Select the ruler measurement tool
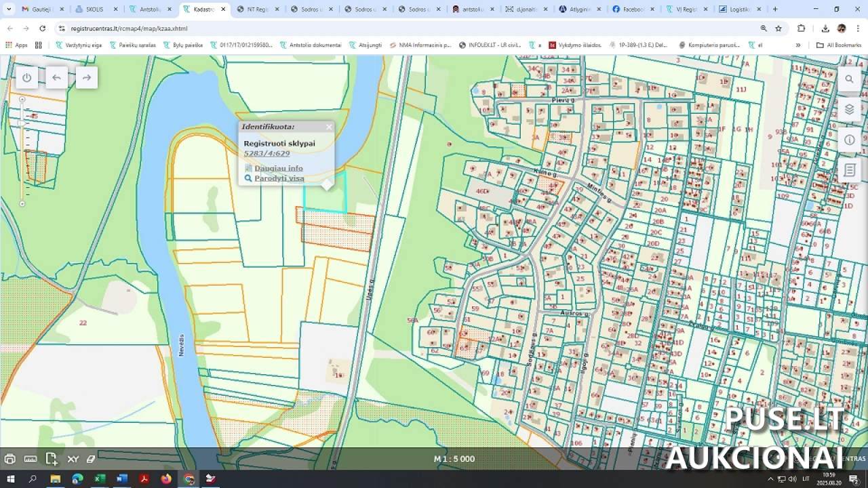868x488 pixels. (31, 459)
